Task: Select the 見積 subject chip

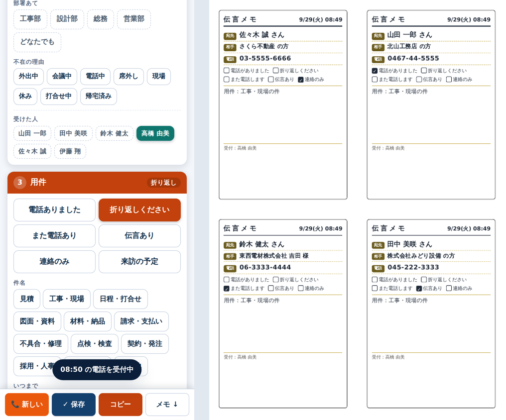Action: (27, 299)
